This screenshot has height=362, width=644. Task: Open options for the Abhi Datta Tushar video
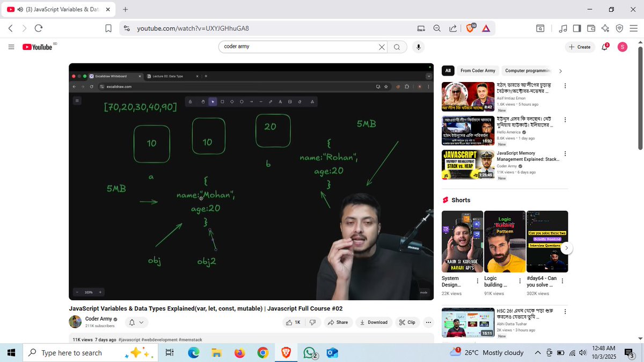[565, 312]
